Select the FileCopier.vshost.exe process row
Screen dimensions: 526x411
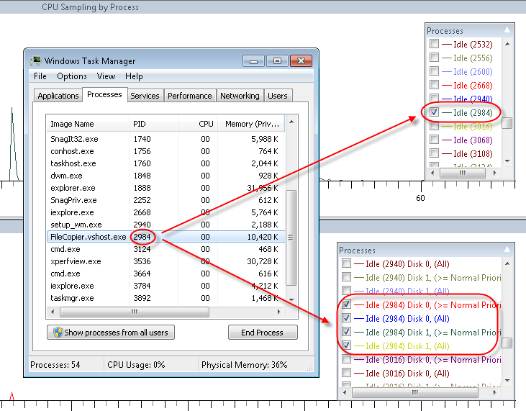(166, 237)
